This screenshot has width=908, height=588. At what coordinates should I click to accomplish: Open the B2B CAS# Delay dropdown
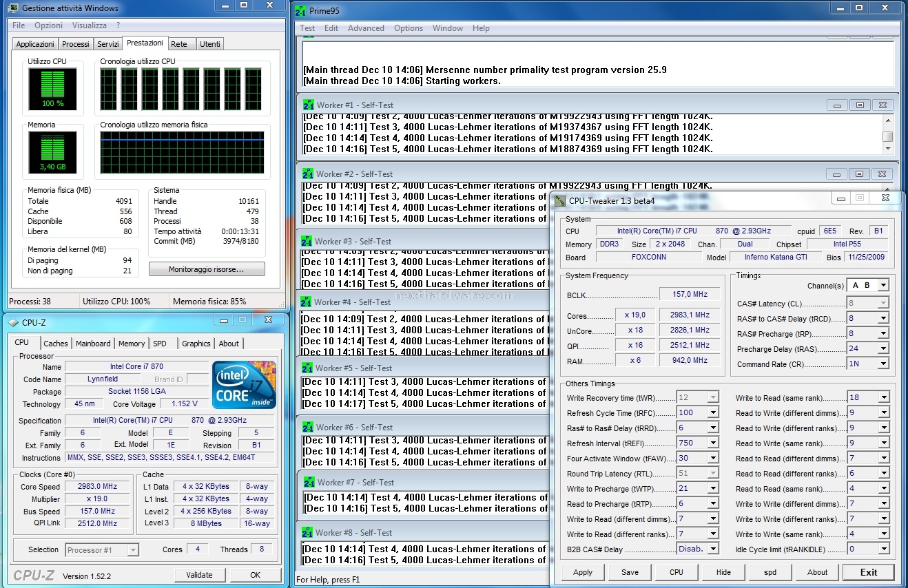point(698,549)
